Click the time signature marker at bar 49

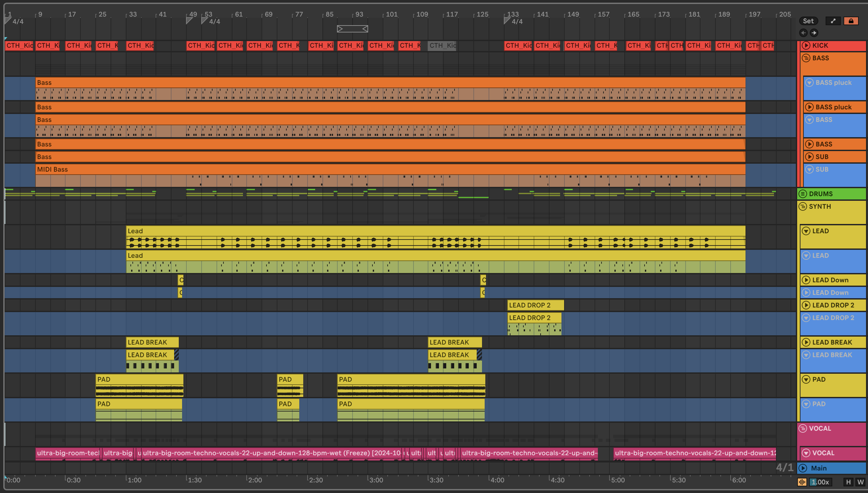[189, 21]
